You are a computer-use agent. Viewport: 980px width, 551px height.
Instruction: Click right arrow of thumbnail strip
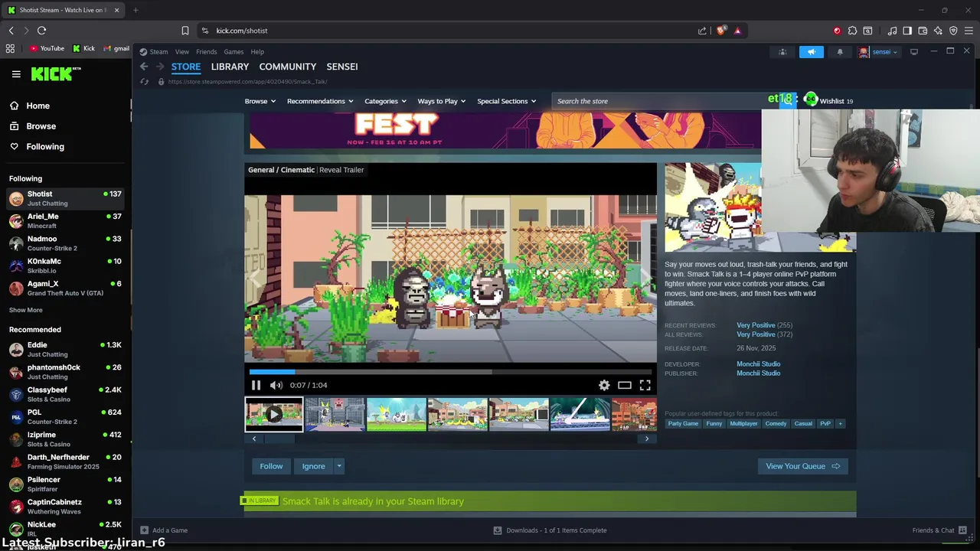click(647, 439)
